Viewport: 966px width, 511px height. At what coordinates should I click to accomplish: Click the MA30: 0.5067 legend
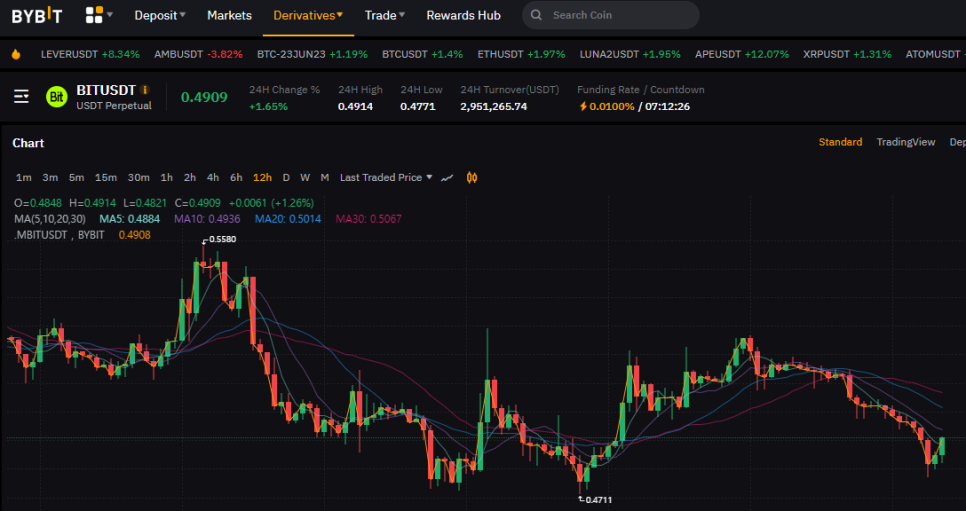pos(368,219)
